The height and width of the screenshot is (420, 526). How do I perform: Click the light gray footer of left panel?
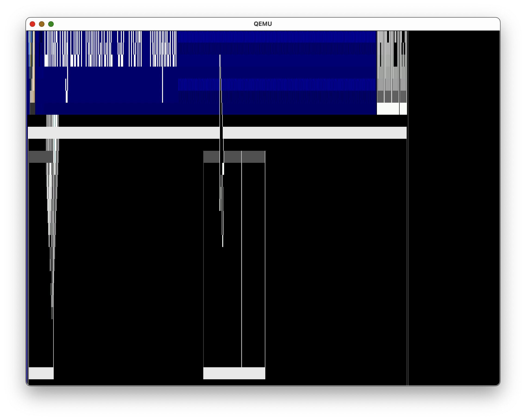(x=41, y=373)
